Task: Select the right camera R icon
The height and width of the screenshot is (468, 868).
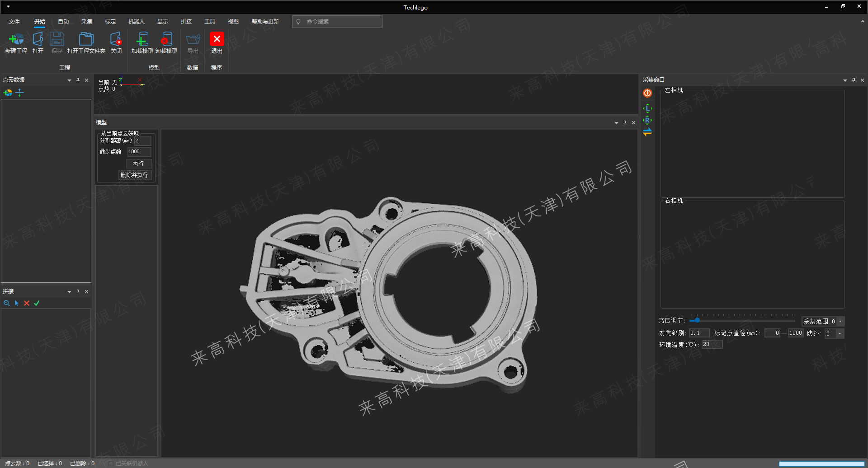Action: coord(647,120)
